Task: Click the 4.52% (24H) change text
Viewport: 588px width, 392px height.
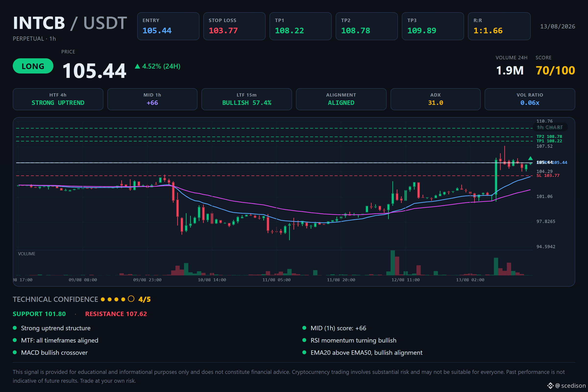Action: click(x=161, y=66)
